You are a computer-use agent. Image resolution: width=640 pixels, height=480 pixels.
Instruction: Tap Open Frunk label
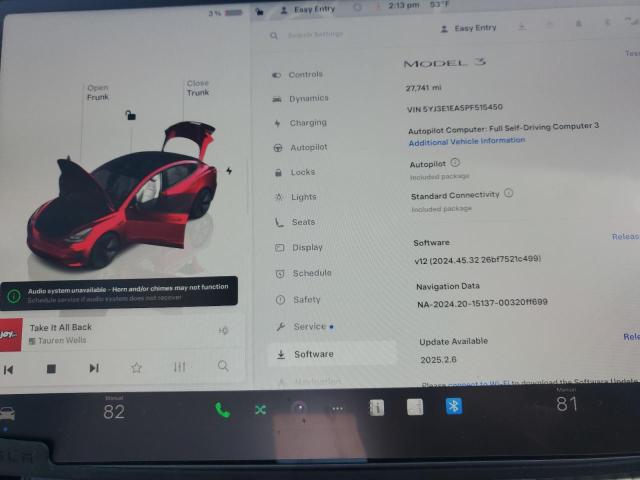click(98, 93)
